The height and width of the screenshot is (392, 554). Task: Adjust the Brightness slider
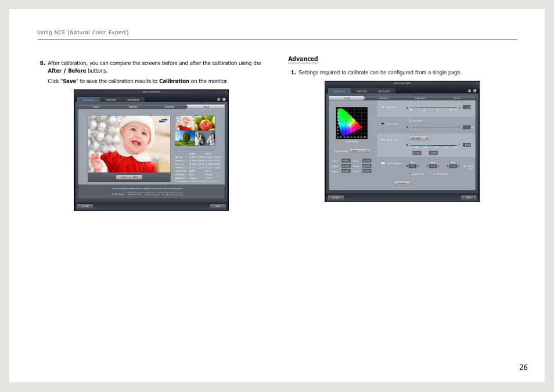pos(433,107)
